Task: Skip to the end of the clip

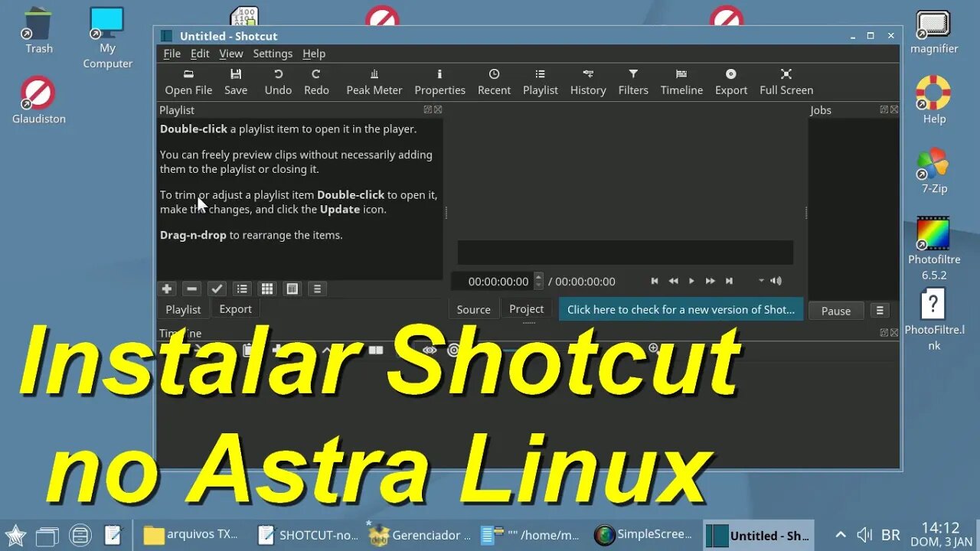Action: pos(729,281)
